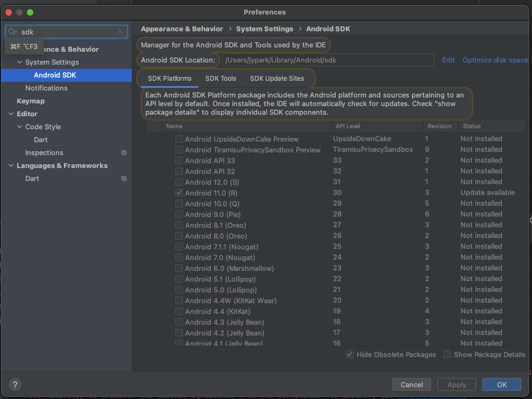Uncheck Android 11.0 (R) checkbox
The height and width of the screenshot is (399, 532).
click(179, 193)
